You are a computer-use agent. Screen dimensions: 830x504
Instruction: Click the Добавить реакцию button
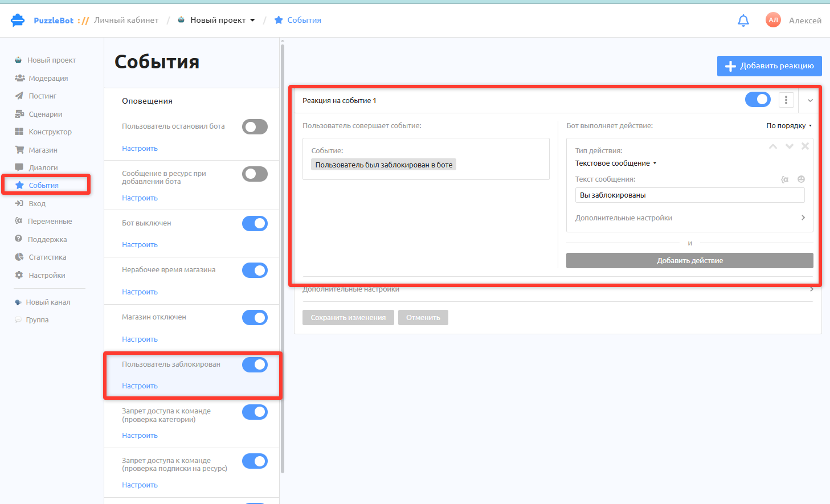coord(769,66)
